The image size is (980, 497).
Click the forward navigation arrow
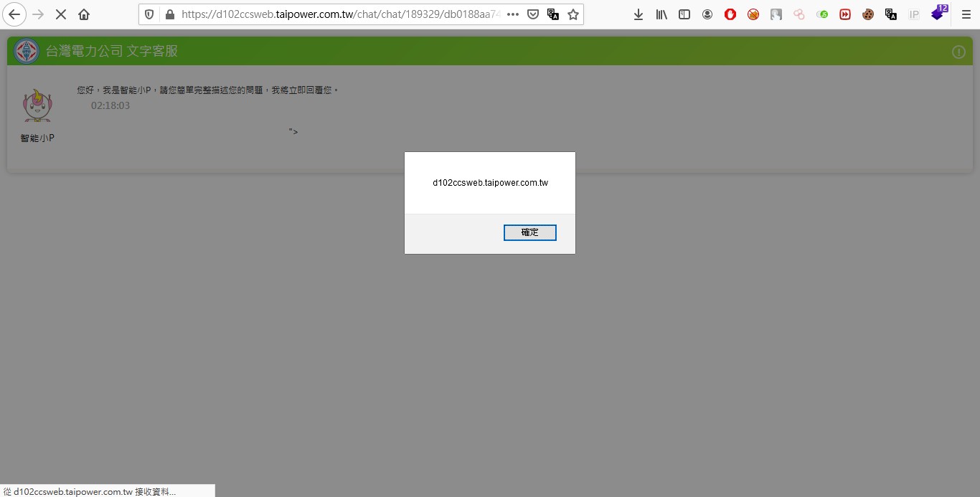(x=39, y=14)
